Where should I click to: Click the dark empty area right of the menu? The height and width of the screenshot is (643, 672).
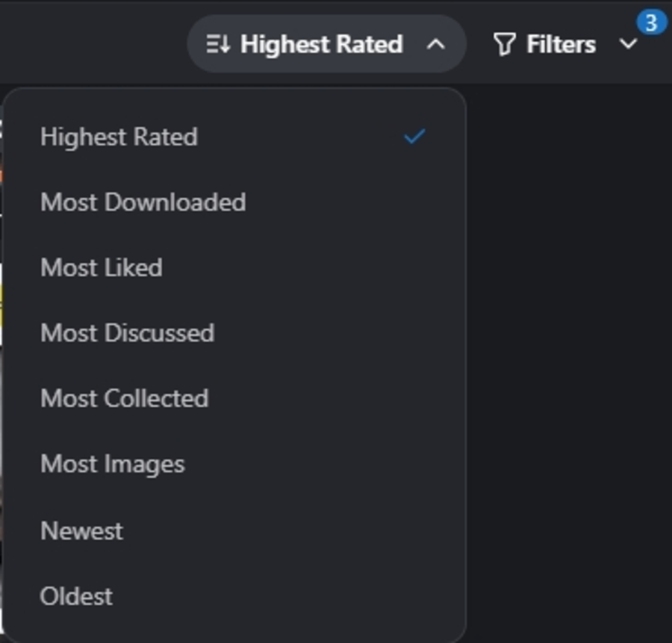(569, 364)
